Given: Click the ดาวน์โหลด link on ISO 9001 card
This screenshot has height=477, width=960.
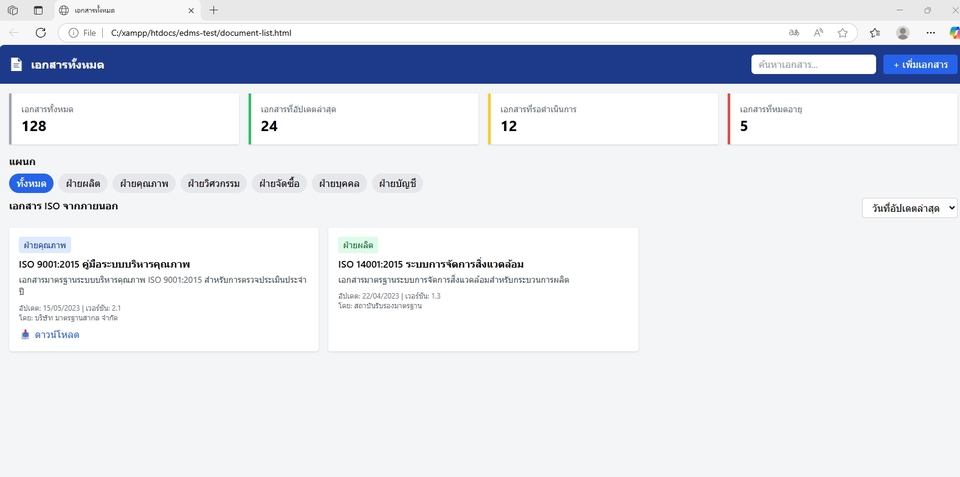Looking at the screenshot, I should (56, 335).
